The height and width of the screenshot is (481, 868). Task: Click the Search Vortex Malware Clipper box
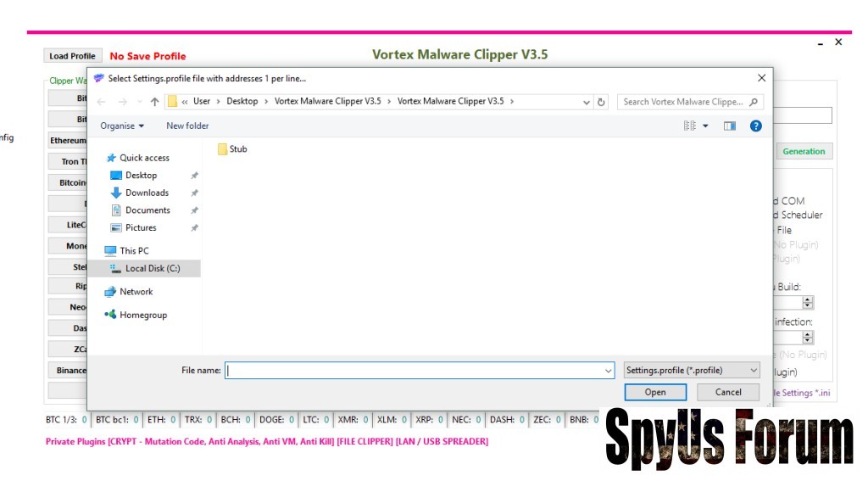683,102
